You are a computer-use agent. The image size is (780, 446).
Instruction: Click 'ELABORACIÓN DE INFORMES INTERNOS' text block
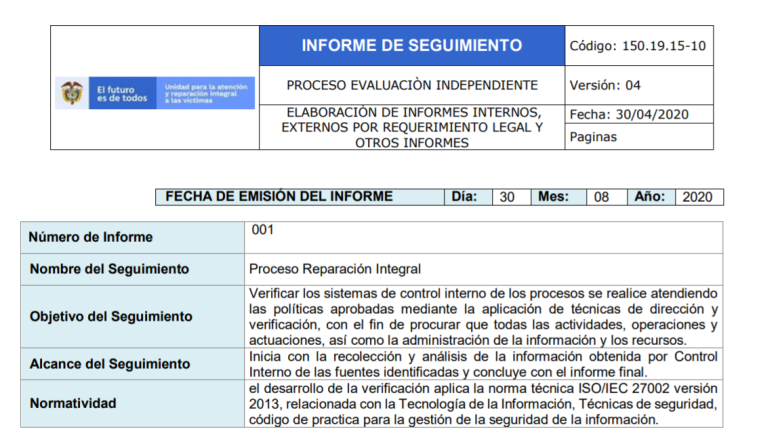pos(412,127)
